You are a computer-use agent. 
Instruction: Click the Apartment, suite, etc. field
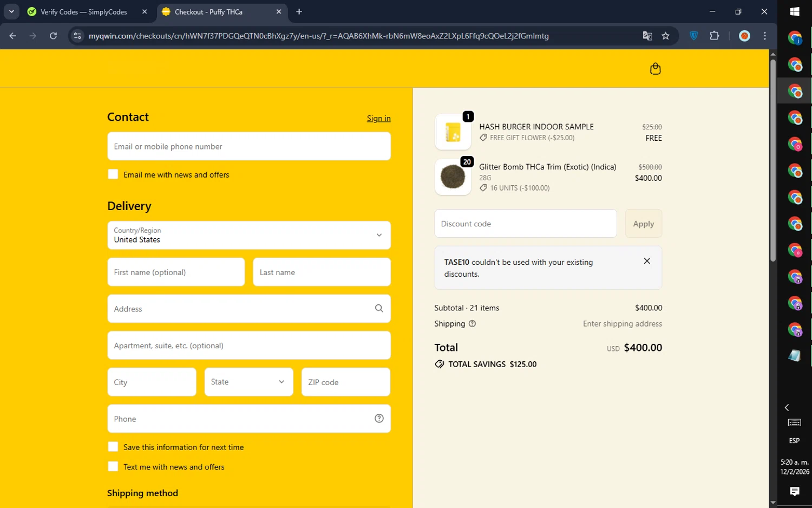coord(249,346)
